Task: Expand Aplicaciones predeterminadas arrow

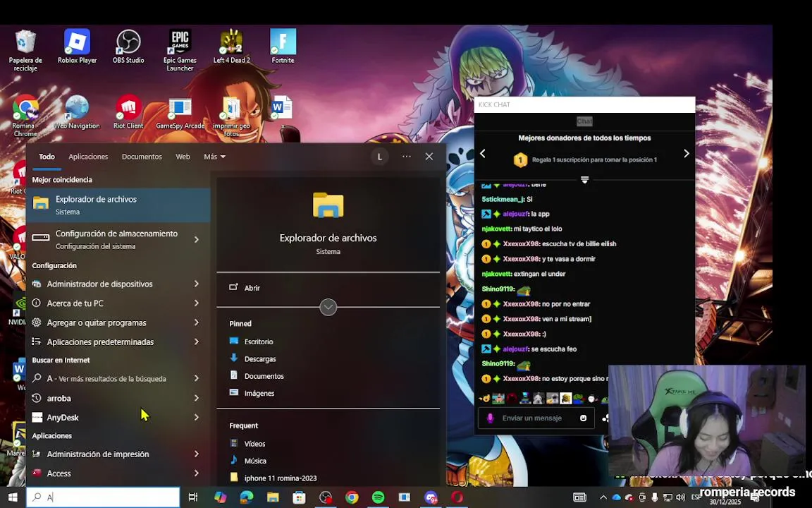Action: coord(197,341)
